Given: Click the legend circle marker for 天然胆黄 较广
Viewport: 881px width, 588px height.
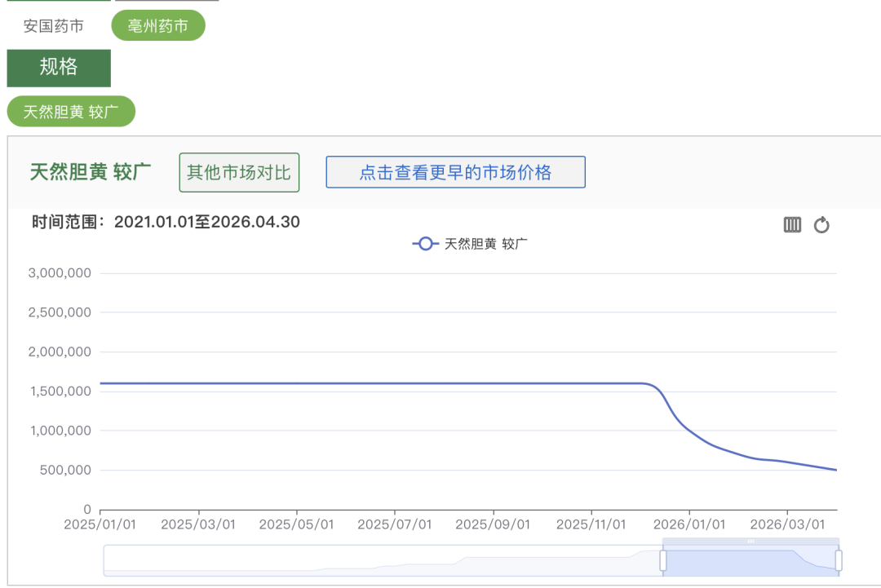Looking at the screenshot, I should (x=425, y=244).
